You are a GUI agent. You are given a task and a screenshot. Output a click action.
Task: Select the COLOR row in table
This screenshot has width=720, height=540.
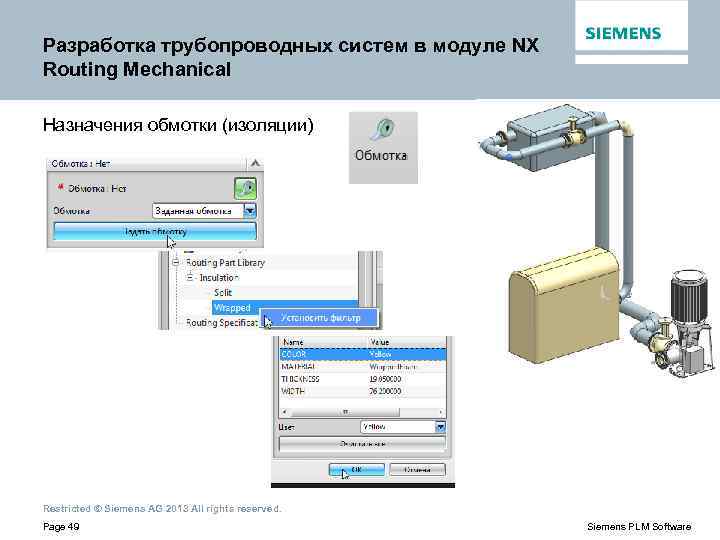click(363, 354)
